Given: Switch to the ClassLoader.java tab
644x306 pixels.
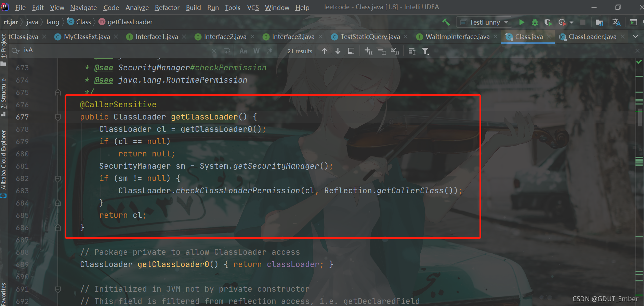Looking at the screenshot, I should (592, 37).
